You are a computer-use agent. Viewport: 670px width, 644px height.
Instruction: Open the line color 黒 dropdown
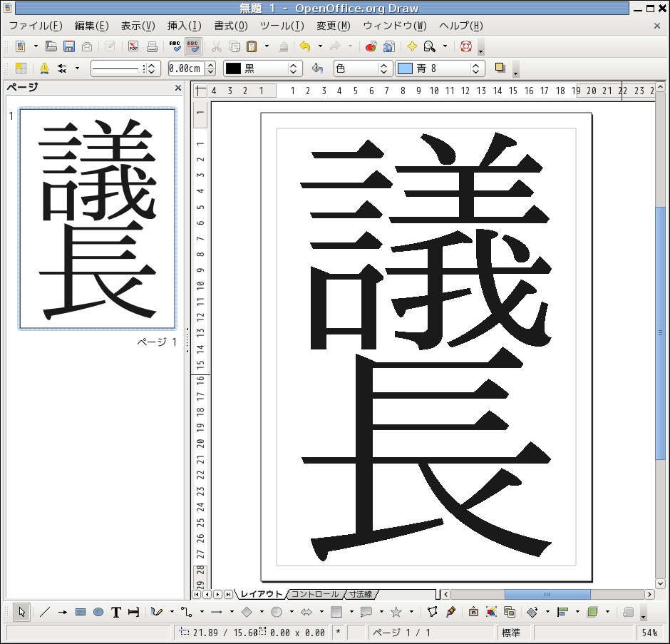263,68
